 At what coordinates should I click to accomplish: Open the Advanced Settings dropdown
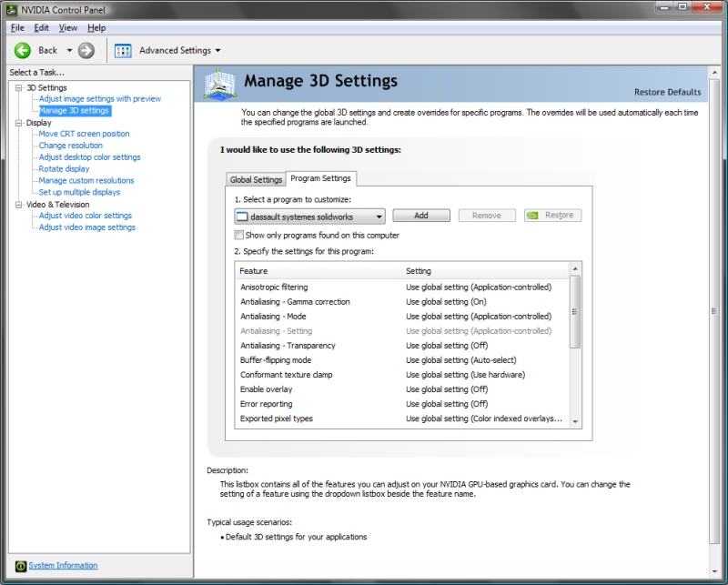(x=217, y=50)
